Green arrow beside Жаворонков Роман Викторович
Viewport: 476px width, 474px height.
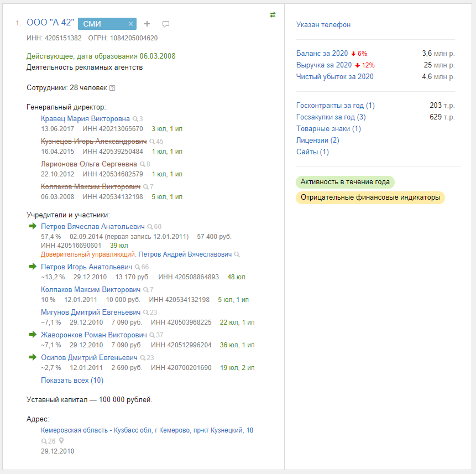tap(33, 335)
